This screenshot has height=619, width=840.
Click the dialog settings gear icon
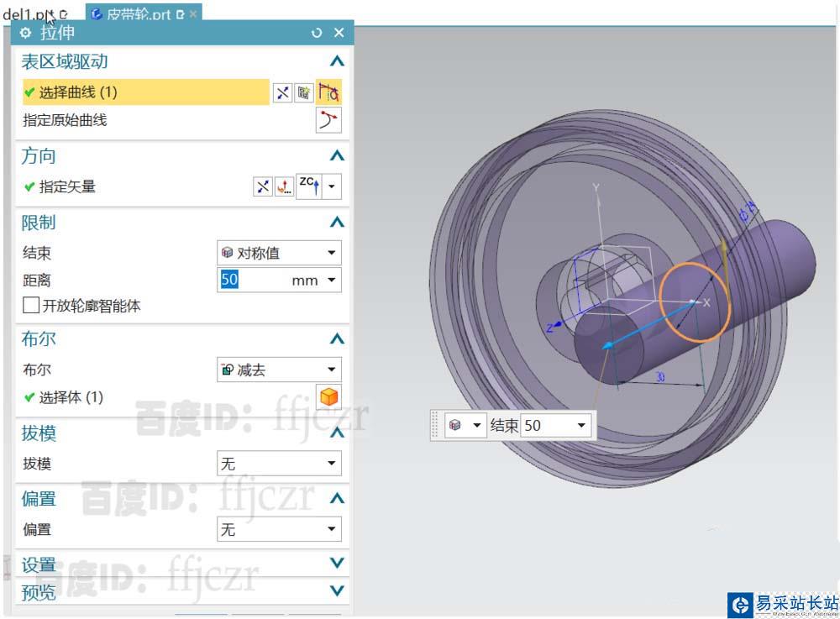25,33
